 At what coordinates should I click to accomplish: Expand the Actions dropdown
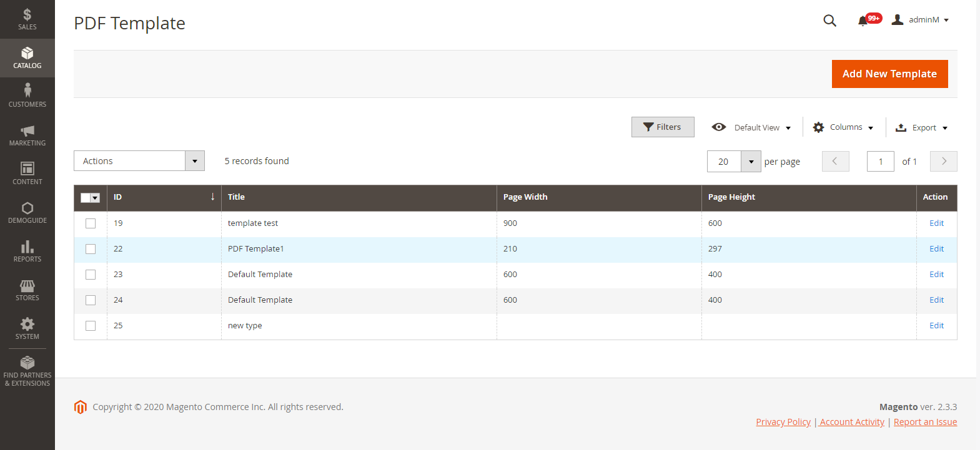(x=139, y=161)
